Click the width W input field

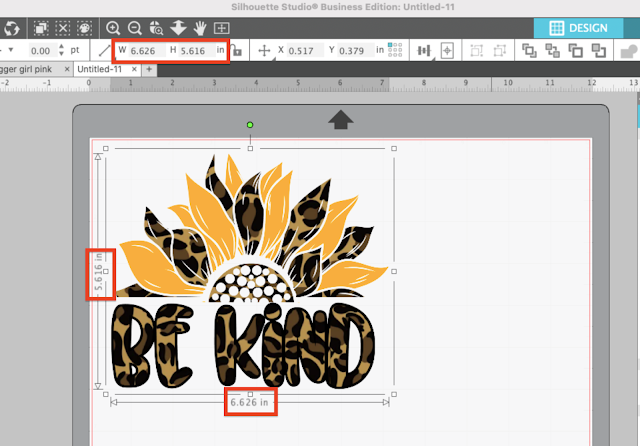(147, 51)
